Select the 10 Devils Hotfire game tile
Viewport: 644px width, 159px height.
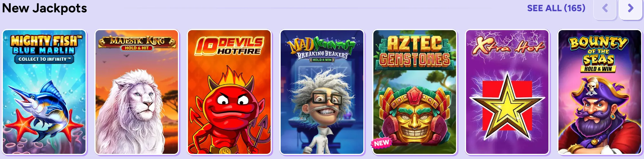click(x=229, y=92)
